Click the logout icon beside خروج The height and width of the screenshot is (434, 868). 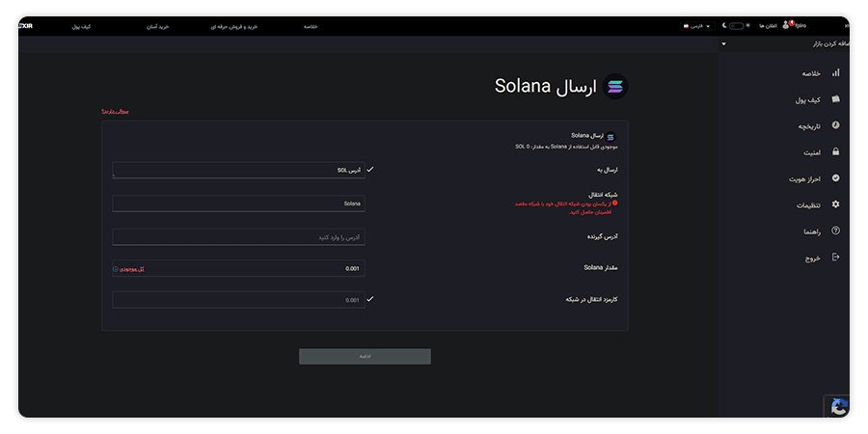[836, 257]
